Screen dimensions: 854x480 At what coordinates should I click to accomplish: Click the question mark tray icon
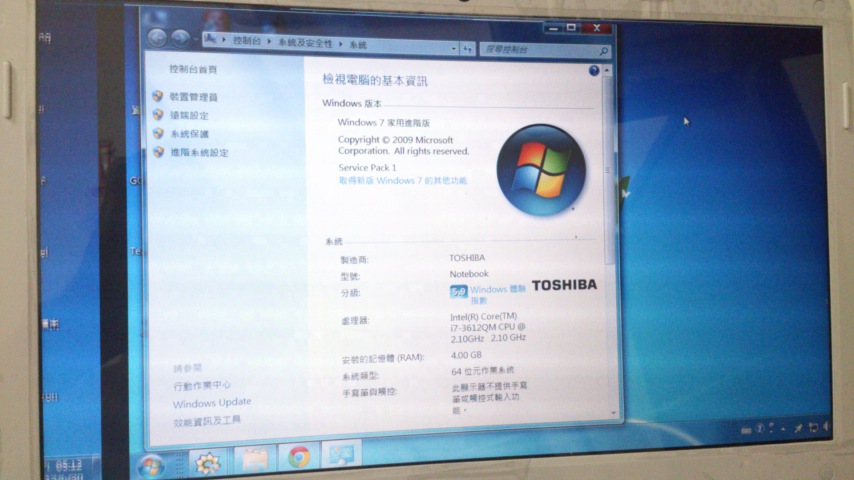pos(759,429)
